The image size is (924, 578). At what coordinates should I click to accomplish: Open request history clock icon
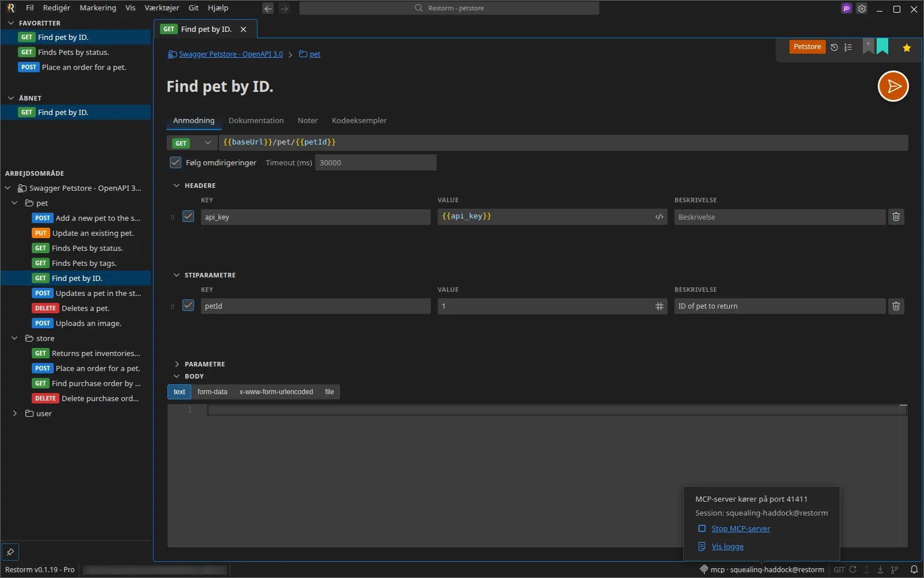pyautogui.click(x=834, y=47)
